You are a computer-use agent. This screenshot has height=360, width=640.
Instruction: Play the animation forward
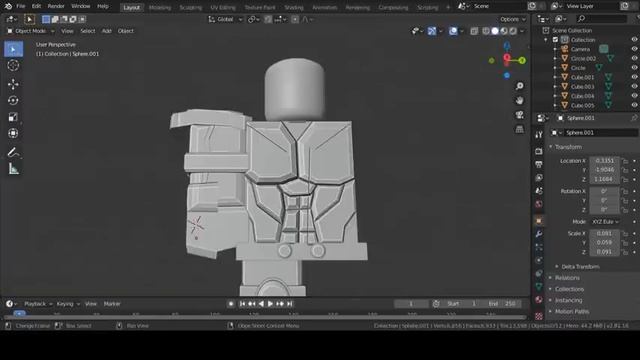pos(270,304)
